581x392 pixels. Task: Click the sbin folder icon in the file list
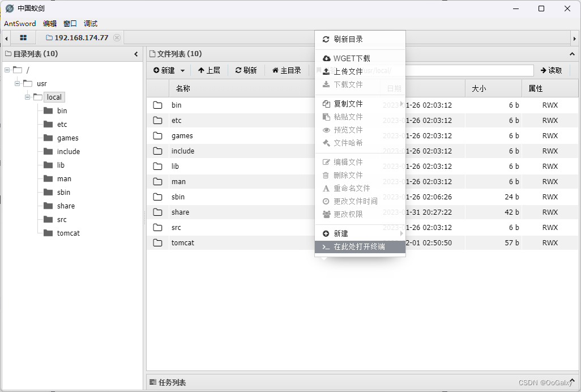158,197
